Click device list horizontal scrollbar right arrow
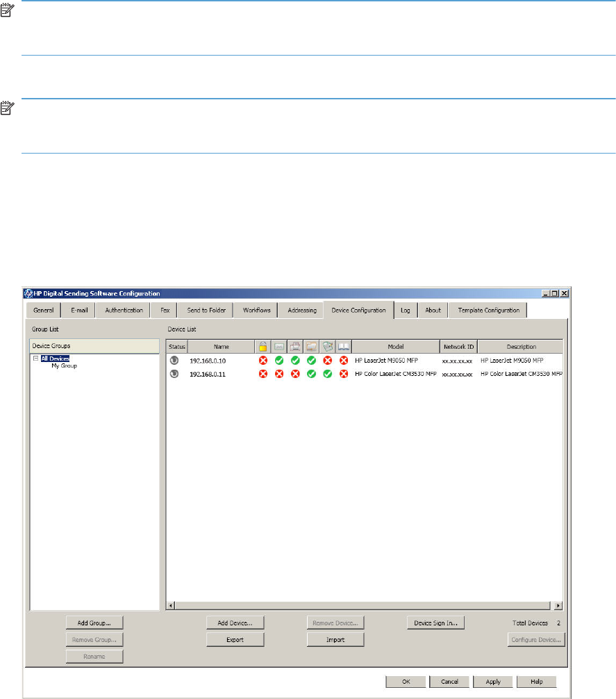 [x=558, y=605]
